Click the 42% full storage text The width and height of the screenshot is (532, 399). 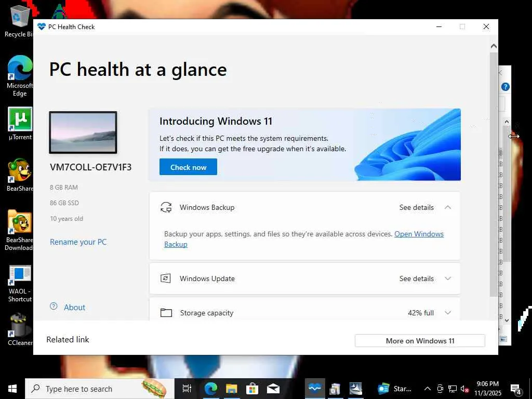tap(421, 313)
